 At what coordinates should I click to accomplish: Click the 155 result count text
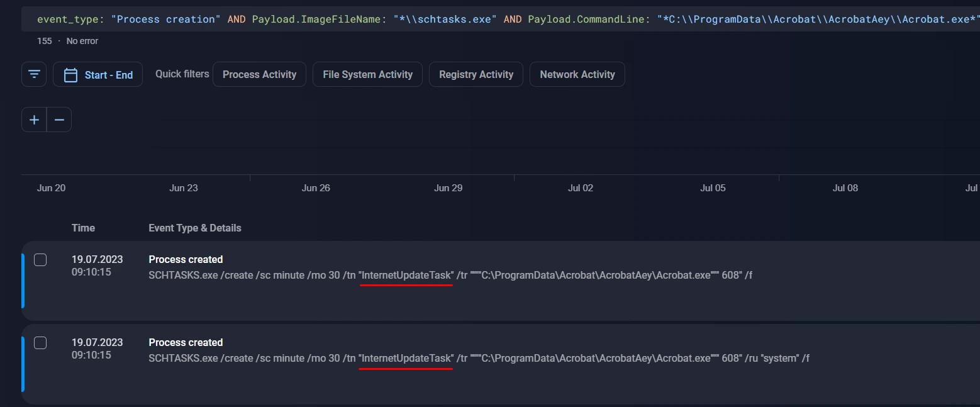pos(45,41)
